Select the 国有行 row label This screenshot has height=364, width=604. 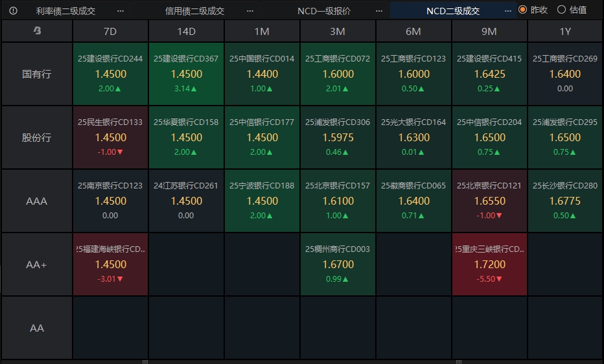pyautogui.click(x=37, y=74)
